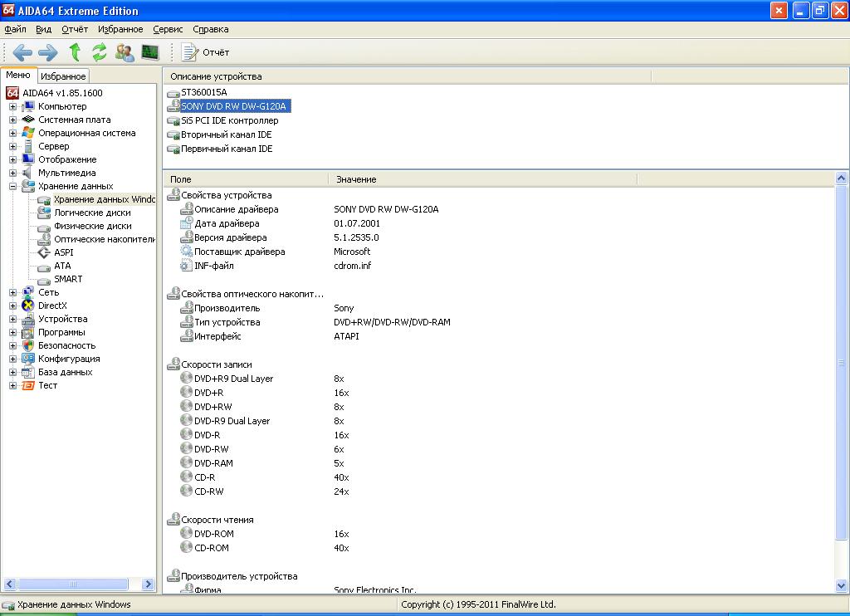Click the tree pane horizontal scrollbar right arrow
Screen dimensions: 850x616
click(148, 584)
